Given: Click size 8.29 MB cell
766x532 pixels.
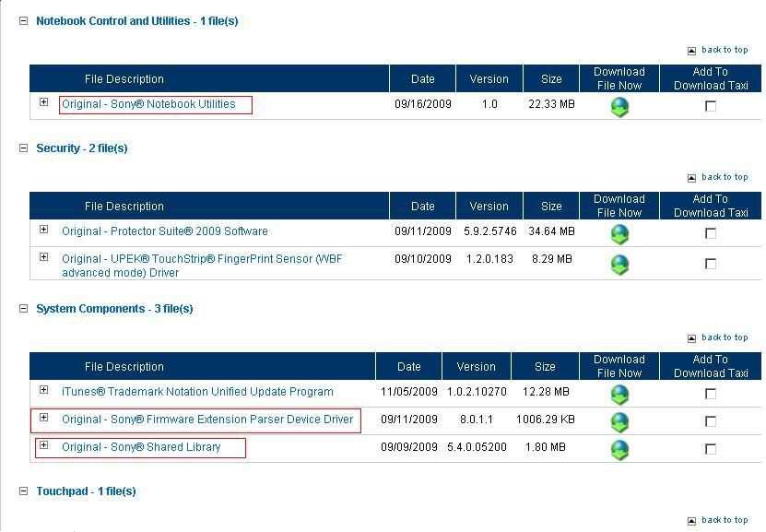Looking at the screenshot, I should click(551, 259).
